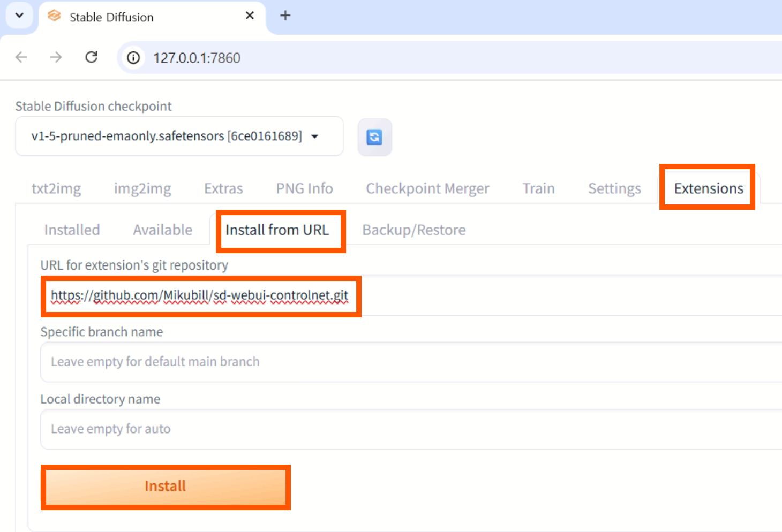
Task: Select the Install from URL sub-tab
Action: [x=277, y=230]
